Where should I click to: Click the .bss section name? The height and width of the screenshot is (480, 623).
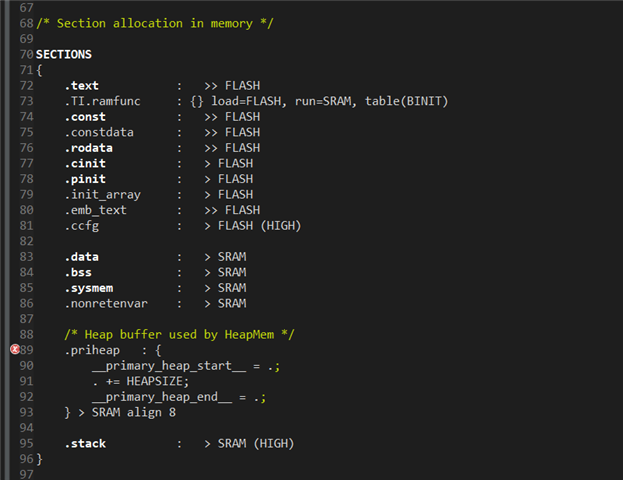[78, 272]
